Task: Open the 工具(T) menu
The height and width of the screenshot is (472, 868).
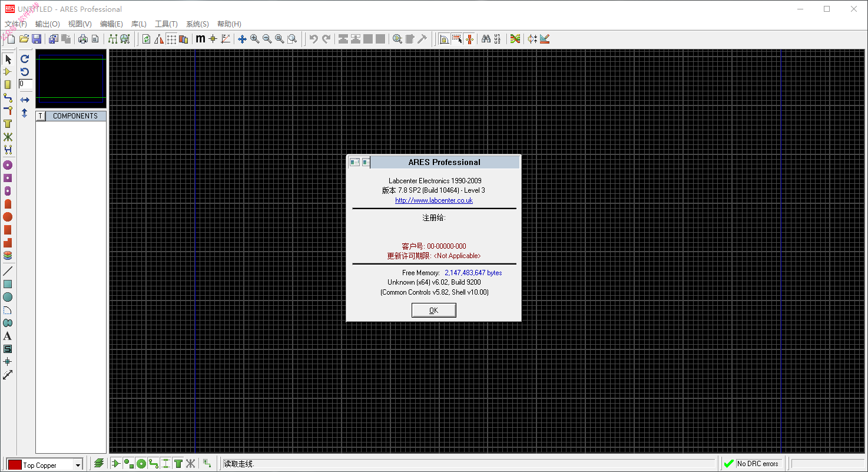Action: click(166, 24)
